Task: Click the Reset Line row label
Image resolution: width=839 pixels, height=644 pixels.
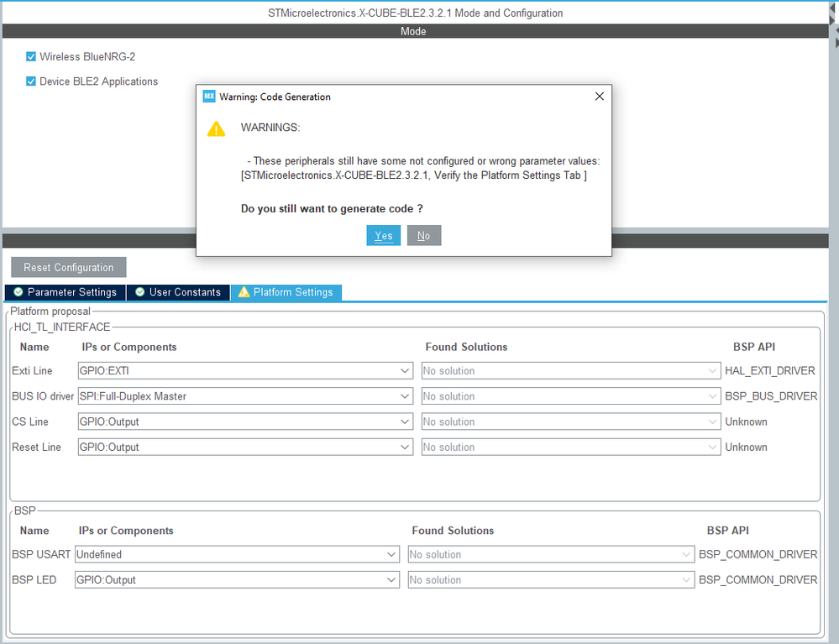Action: [36, 448]
